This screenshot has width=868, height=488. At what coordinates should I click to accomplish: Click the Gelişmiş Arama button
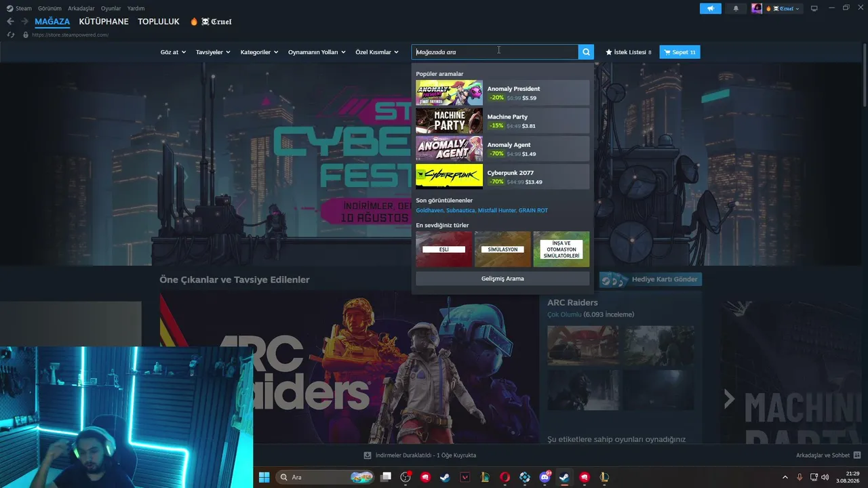[502, 279]
